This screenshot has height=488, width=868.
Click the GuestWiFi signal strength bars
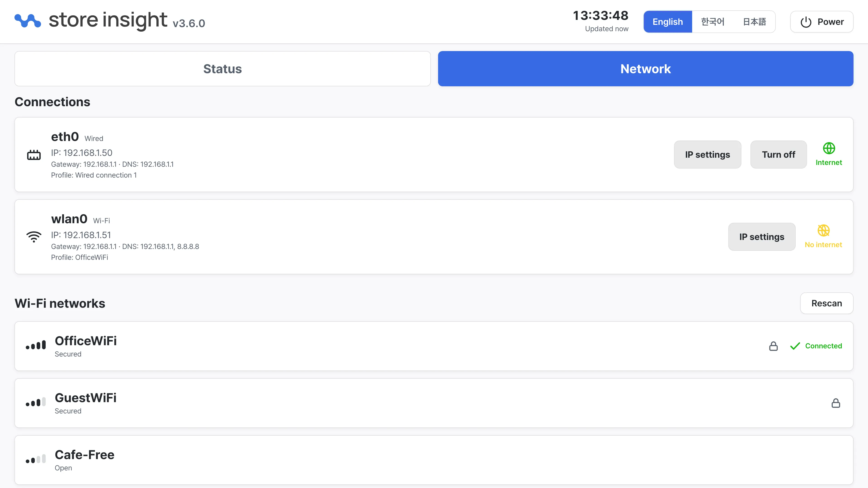[x=36, y=402]
